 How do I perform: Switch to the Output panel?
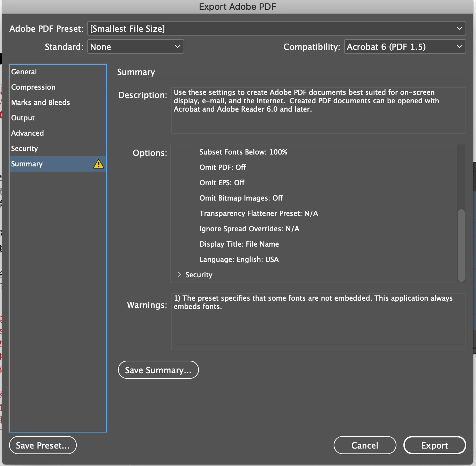tap(58, 118)
